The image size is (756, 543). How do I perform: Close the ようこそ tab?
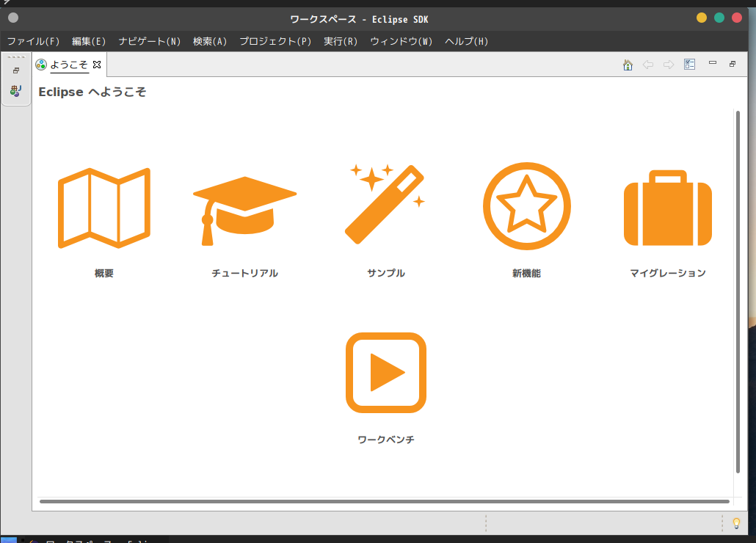coord(97,65)
